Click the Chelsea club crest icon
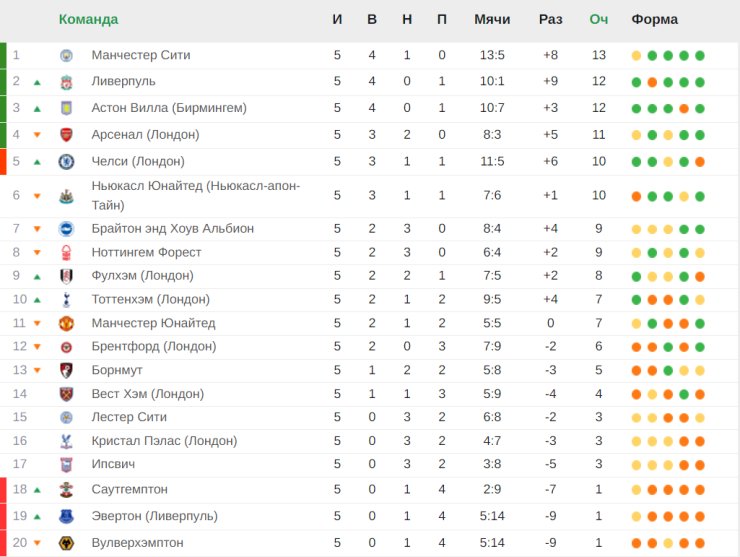 point(67,162)
